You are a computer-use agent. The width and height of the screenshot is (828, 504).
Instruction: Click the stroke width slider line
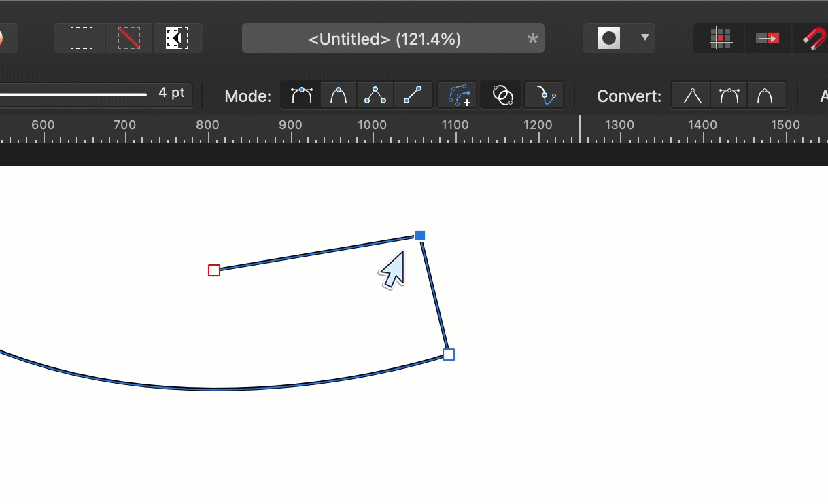point(73,94)
